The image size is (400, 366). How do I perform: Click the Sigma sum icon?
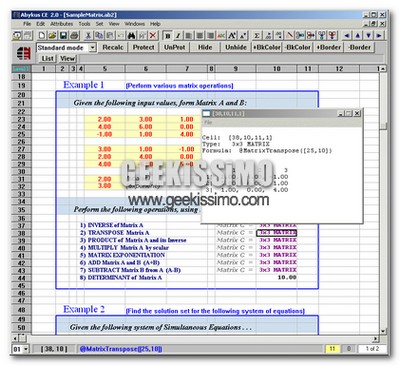click(x=257, y=35)
